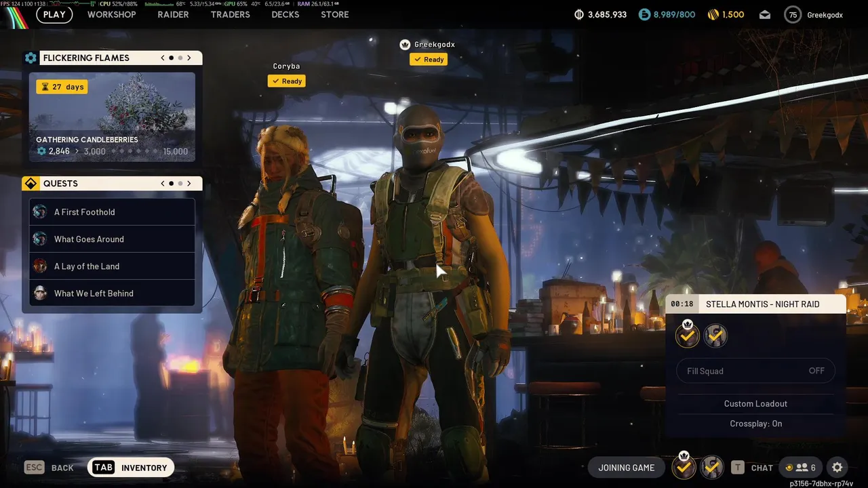Open the WORKSHOP tab
The width and height of the screenshot is (868, 488).
[x=112, y=14]
